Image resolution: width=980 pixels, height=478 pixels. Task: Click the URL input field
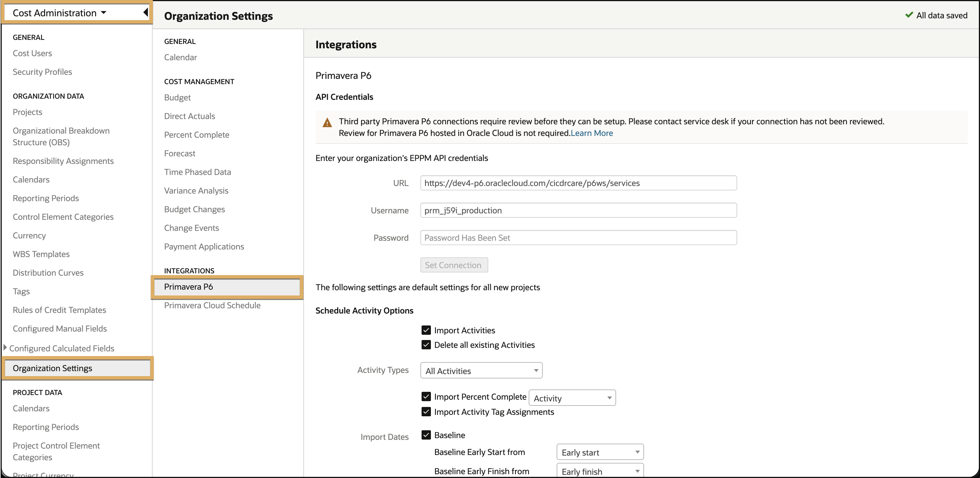tap(578, 183)
